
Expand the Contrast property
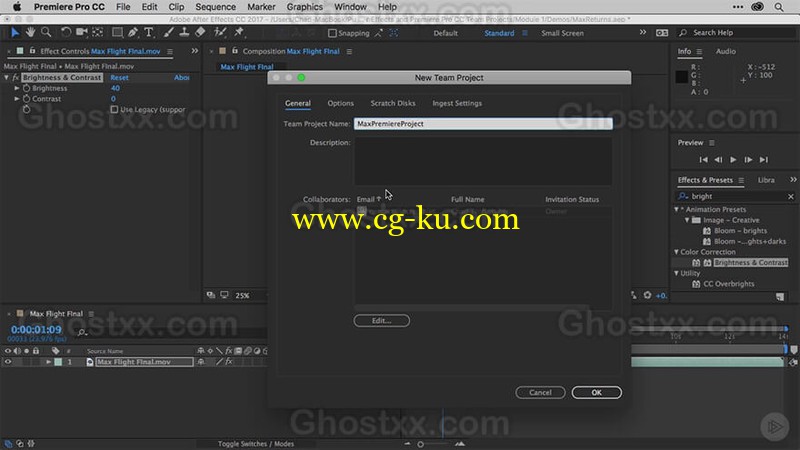17,99
